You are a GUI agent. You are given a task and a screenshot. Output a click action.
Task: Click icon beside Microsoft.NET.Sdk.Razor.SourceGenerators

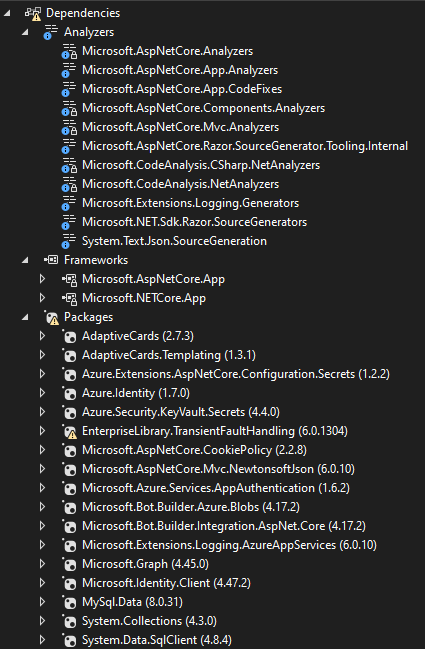(x=69, y=223)
